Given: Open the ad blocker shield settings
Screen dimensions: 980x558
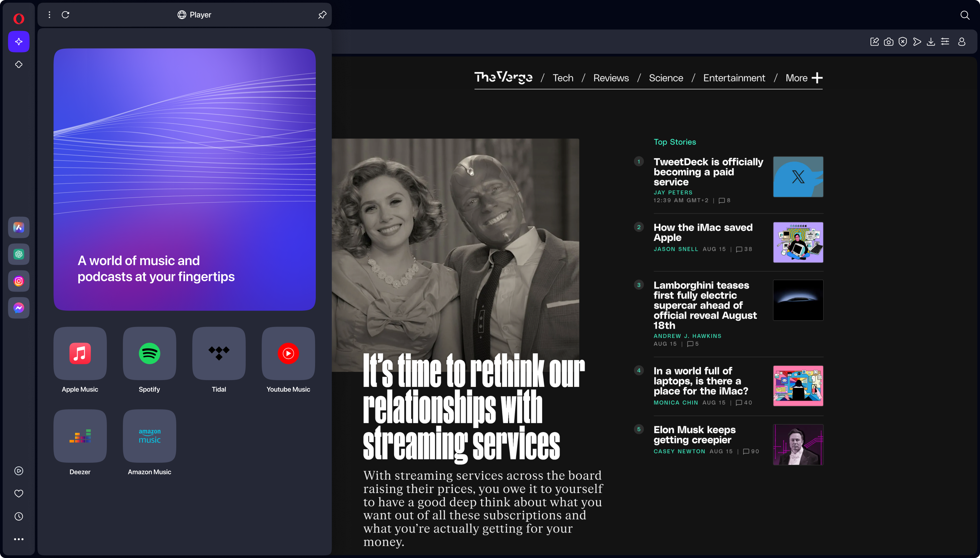Looking at the screenshot, I should tap(902, 42).
